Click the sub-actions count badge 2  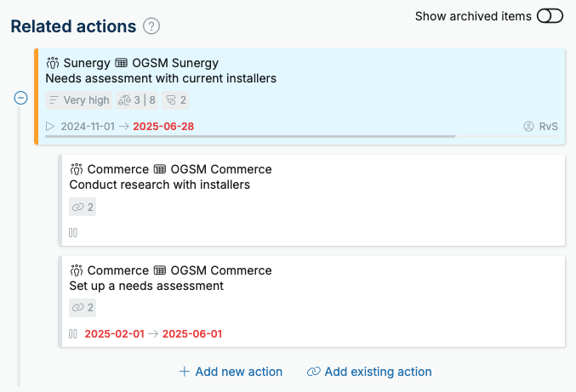tap(175, 100)
